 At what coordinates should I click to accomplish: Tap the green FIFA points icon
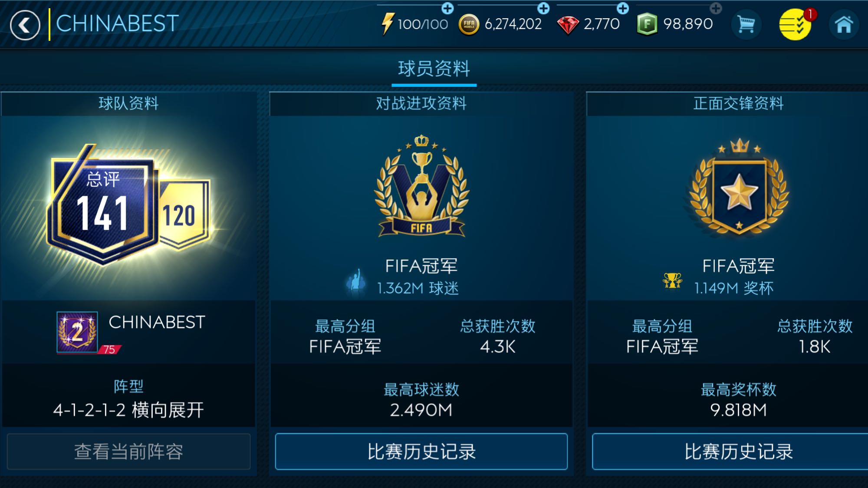point(647,24)
